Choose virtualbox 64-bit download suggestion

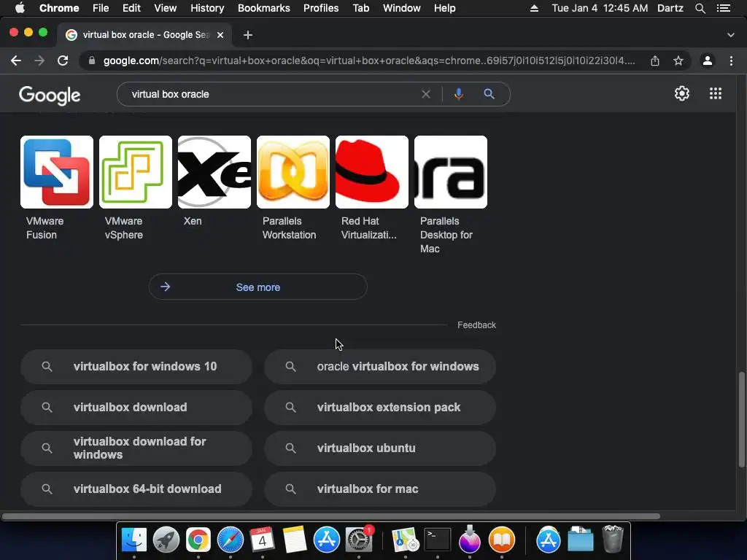[x=136, y=489]
